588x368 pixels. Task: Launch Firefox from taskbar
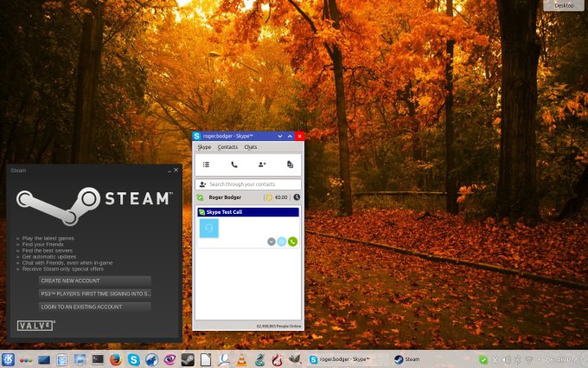coord(116,359)
